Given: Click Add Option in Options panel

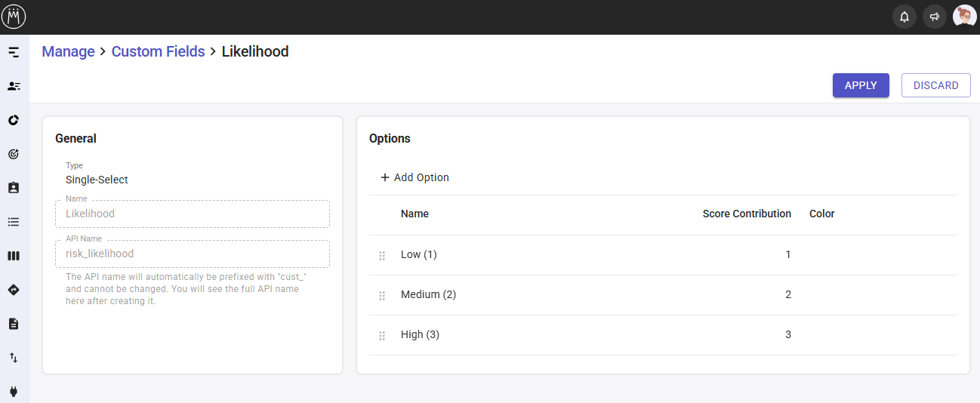Looking at the screenshot, I should [x=414, y=177].
